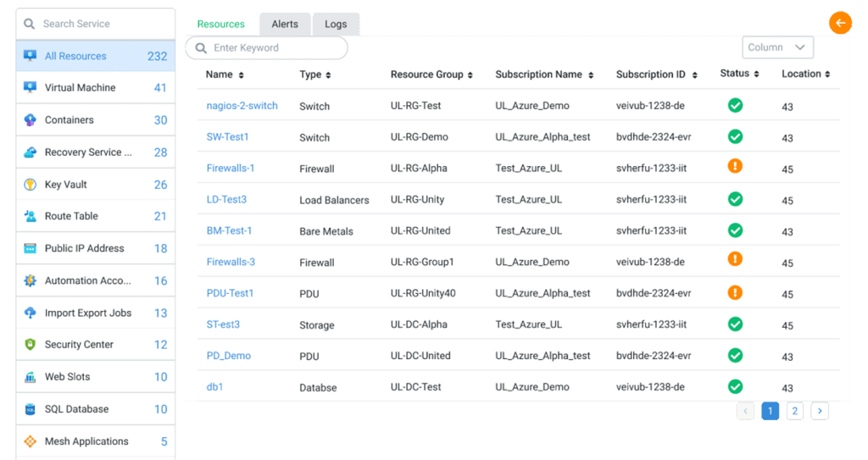Click the SQL Database icon

pos(30,409)
